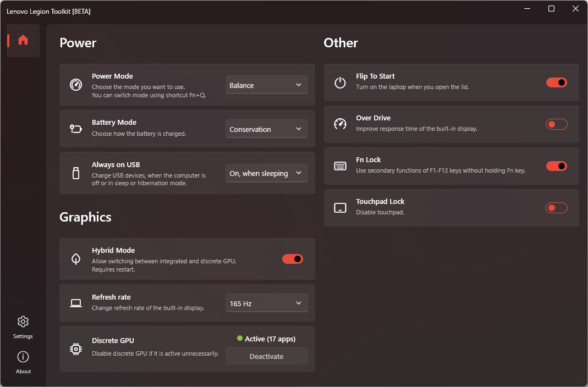Image resolution: width=588 pixels, height=387 pixels.
Task: Click the Refresh rate laptop icon
Action: pyautogui.click(x=76, y=303)
